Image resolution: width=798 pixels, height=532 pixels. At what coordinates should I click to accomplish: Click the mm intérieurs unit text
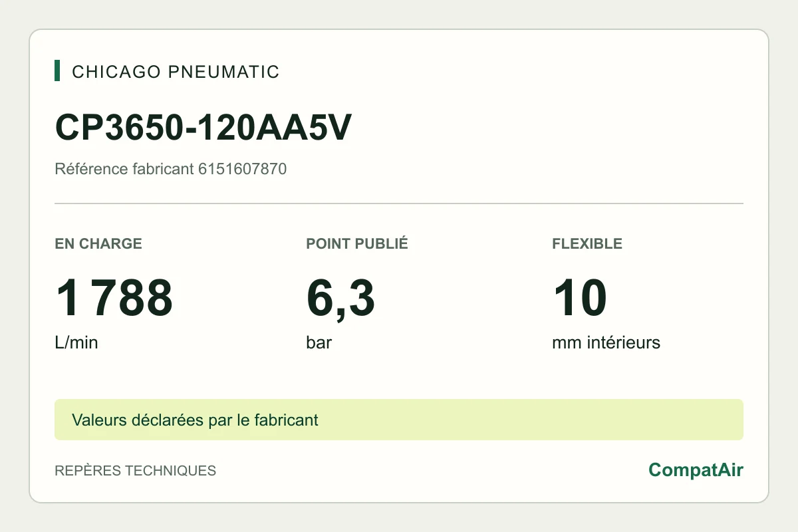pos(606,343)
